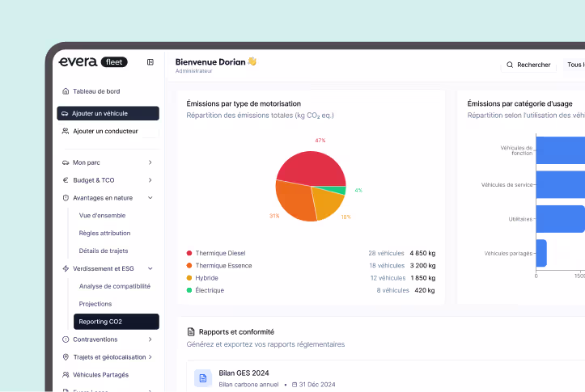Click the 420 kg value
Image resolution: width=585 pixels, height=392 pixels.
(x=425, y=290)
